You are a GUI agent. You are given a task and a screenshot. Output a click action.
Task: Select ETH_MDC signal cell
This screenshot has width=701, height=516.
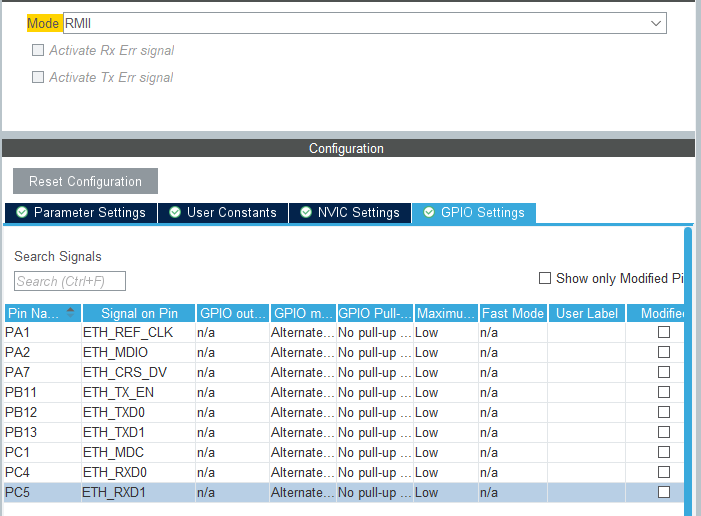pos(139,452)
